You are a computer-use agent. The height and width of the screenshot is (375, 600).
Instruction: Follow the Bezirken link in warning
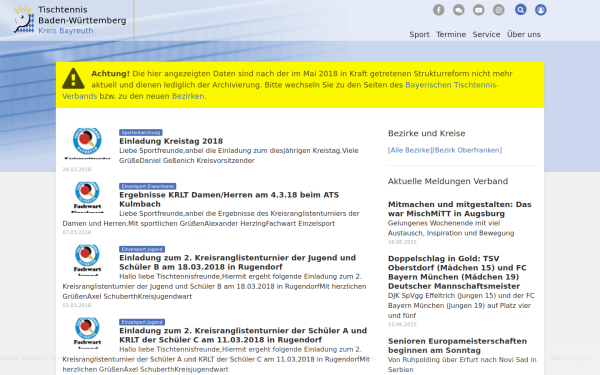pos(188,96)
